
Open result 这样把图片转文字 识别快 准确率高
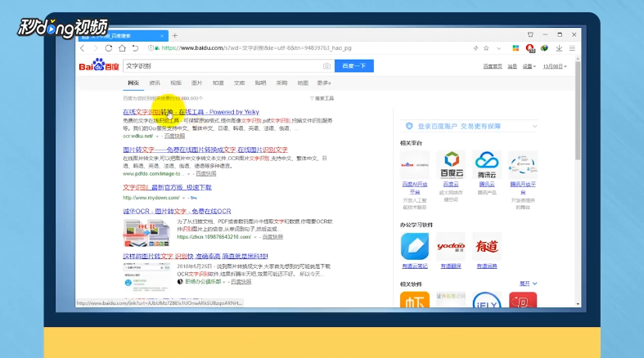[x=196, y=257]
